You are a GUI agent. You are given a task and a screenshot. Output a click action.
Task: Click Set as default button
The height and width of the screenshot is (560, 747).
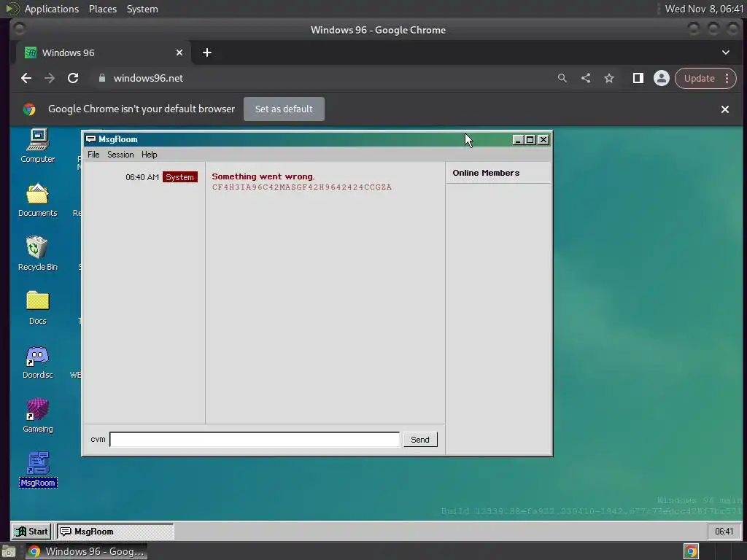(284, 109)
